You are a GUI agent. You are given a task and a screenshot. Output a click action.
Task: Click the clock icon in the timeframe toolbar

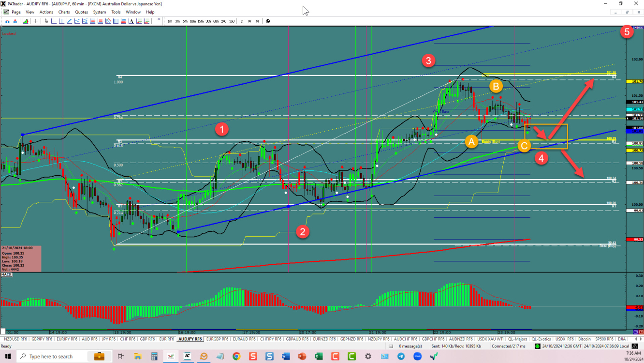tap(268, 21)
